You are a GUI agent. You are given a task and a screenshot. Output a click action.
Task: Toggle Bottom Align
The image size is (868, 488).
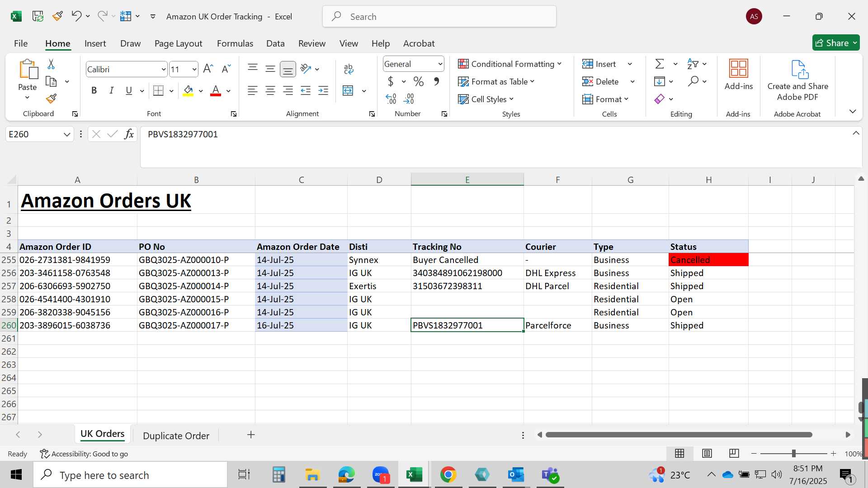(x=288, y=69)
